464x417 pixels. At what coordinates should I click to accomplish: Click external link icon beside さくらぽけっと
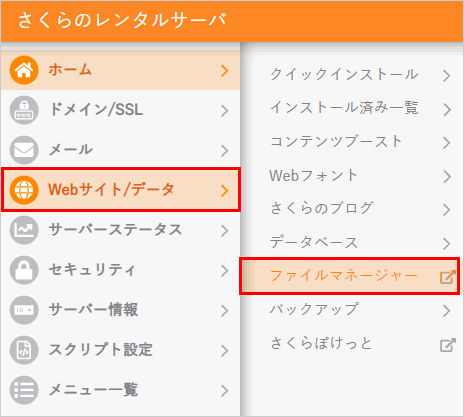pos(447,345)
